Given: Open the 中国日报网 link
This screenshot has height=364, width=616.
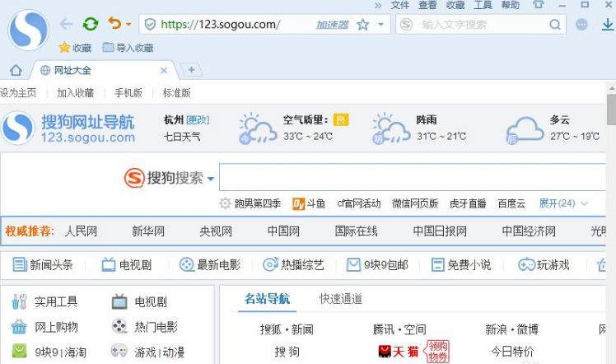Looking at the screenshot, I should pyautogui.click(x=440, y=231).
